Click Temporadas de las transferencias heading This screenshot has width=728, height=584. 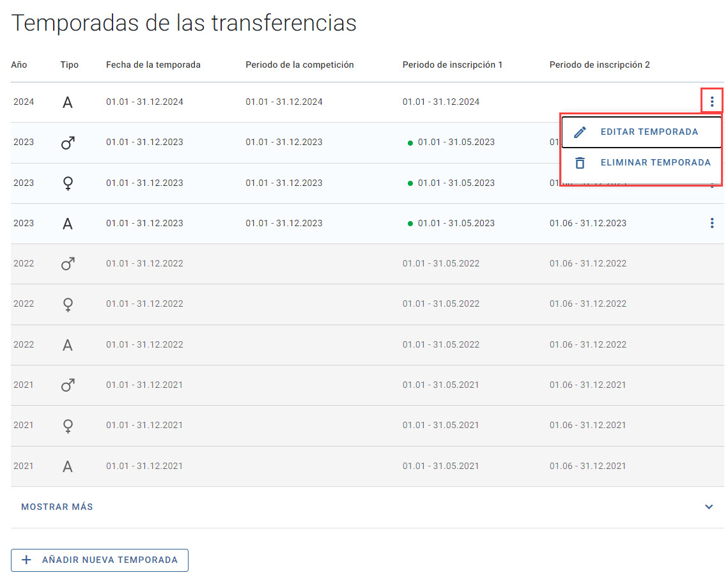coord(184,23)
